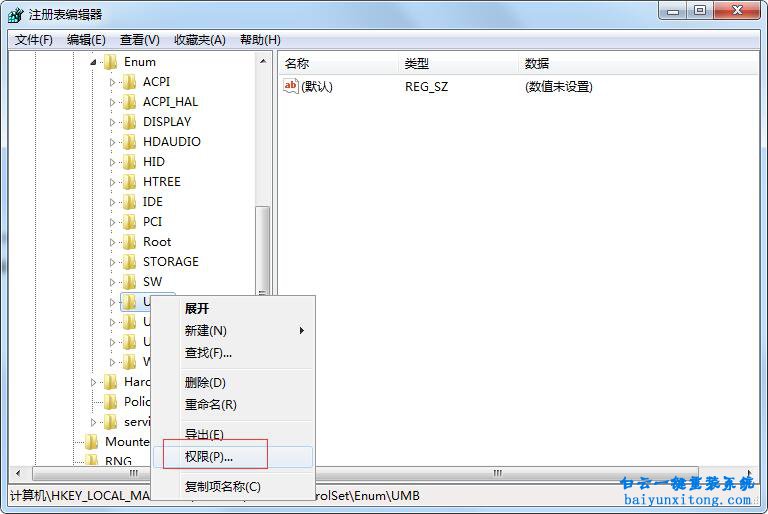The image size is (768, 514).
Task: Click the 类型 column header
Action: 458,63
